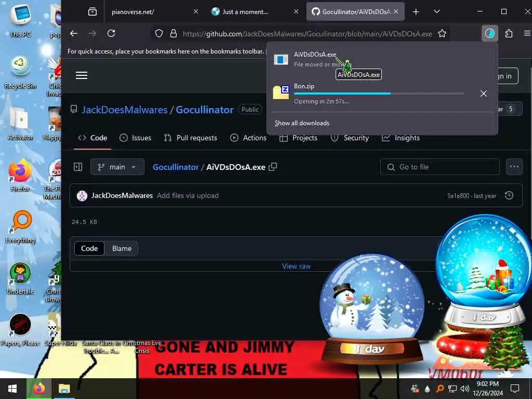
Task: Open This PC desktop icon
Action: (x=20, y=20)
